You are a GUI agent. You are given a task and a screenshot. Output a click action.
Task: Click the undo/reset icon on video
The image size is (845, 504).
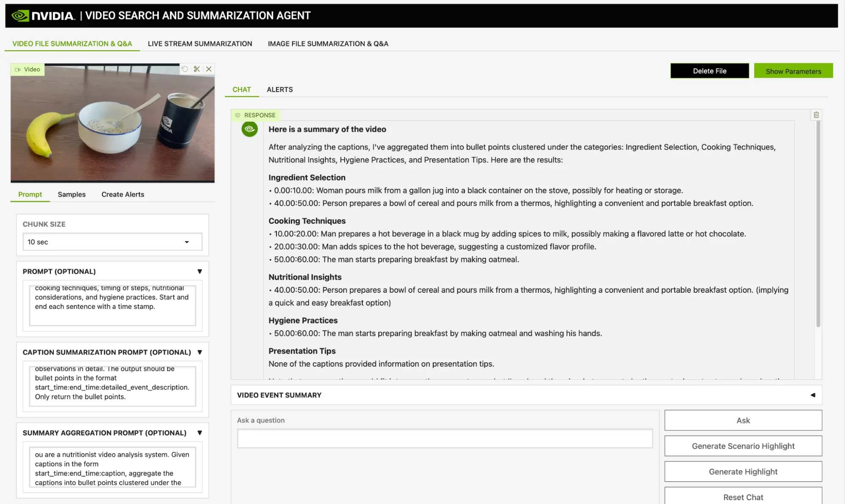coord(185,69)
